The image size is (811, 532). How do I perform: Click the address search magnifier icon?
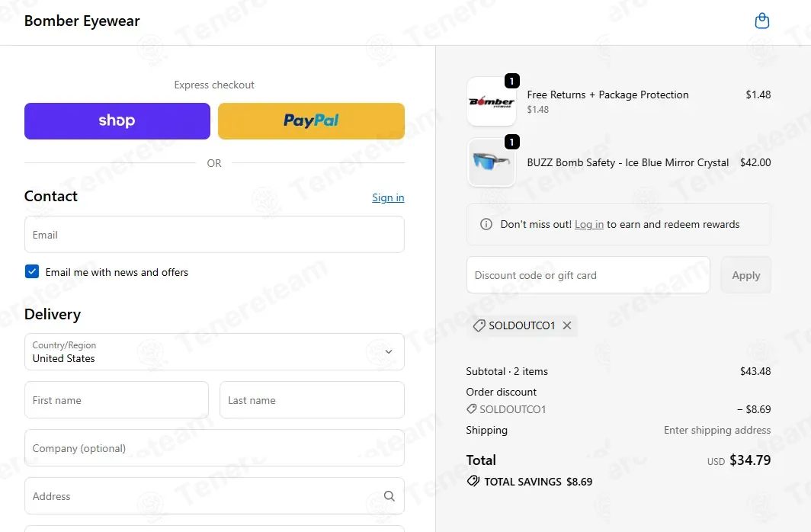pos(389,496)
